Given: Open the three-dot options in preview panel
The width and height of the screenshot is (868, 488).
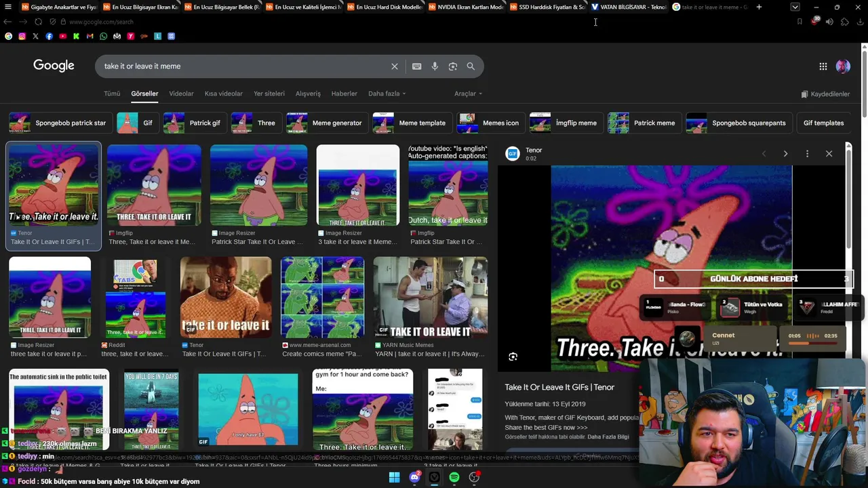Looking at the screenshot, I should 807,154.
